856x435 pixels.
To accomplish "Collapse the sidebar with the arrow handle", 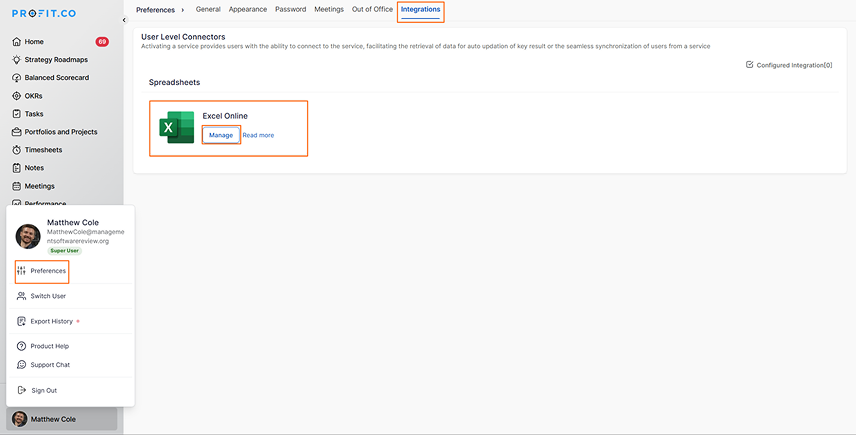I will pyautogui.click(x=124, y=20).
